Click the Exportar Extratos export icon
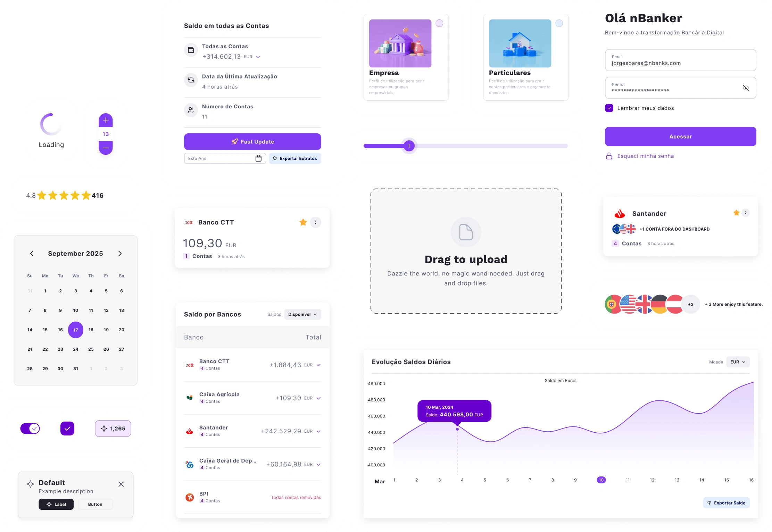The image size is (772, 532). point(273,158)
